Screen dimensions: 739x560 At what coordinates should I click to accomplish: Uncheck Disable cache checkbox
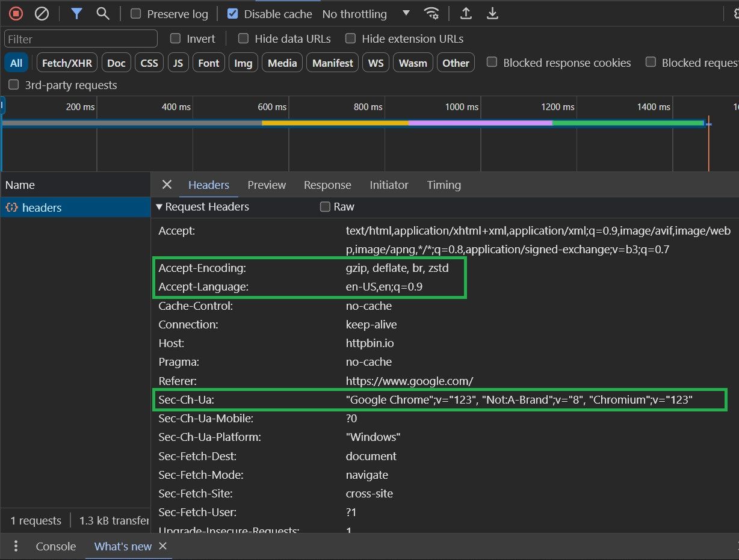point(232,13)
